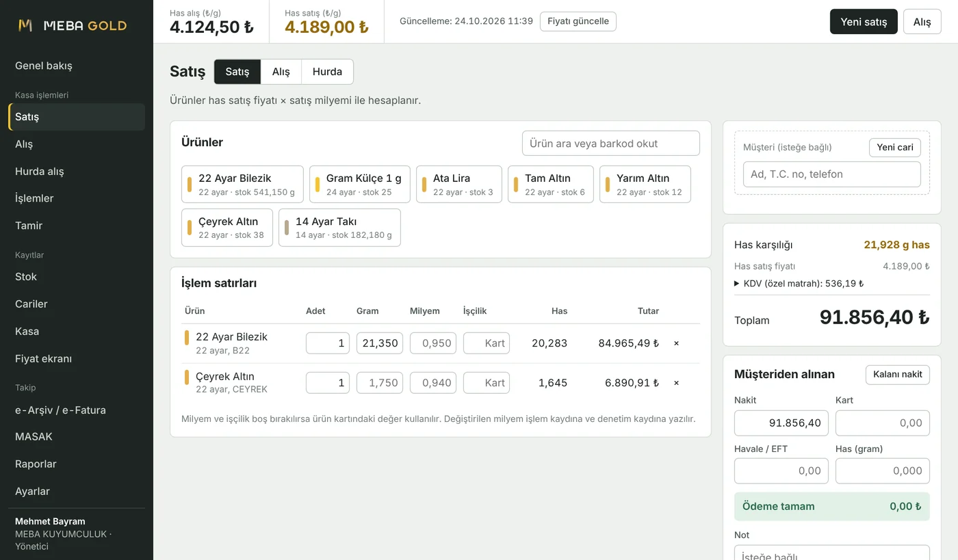The image size is (958, 560).
Task: Click the Milyem field of the Çeyrek Altın row
Action: click(x=433, y=383)
